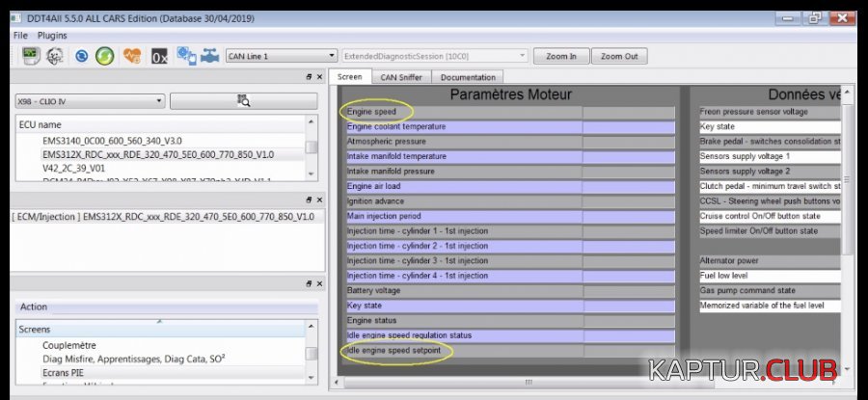Click the blue refresh icon
Viewport: 868px width, 400px height.
tap(82, 56)
